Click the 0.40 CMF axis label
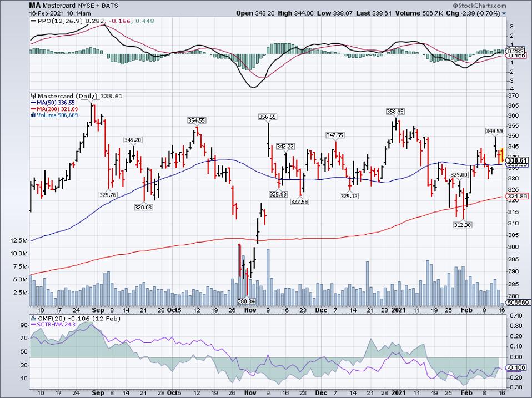 coord(516,316)
